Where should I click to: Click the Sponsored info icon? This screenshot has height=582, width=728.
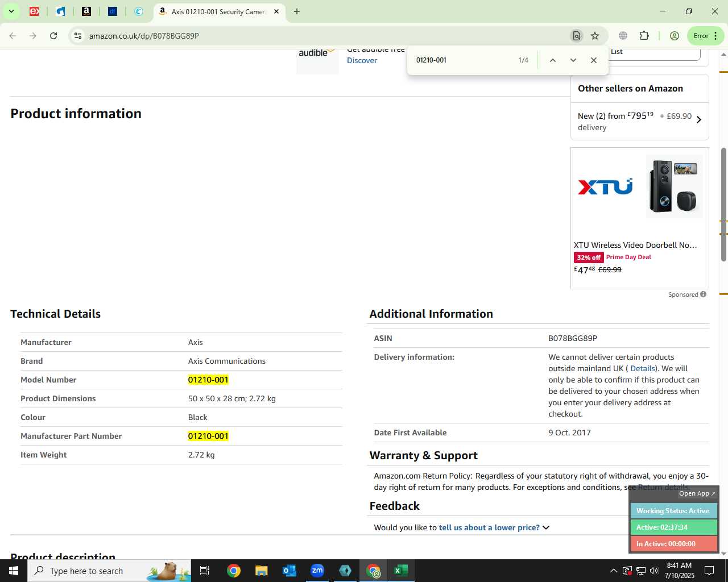[704, 294]
